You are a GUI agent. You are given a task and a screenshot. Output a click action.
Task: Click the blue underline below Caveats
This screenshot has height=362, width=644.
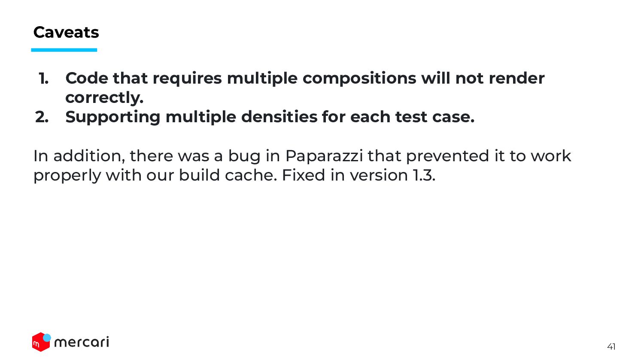[x=64, y=50]
